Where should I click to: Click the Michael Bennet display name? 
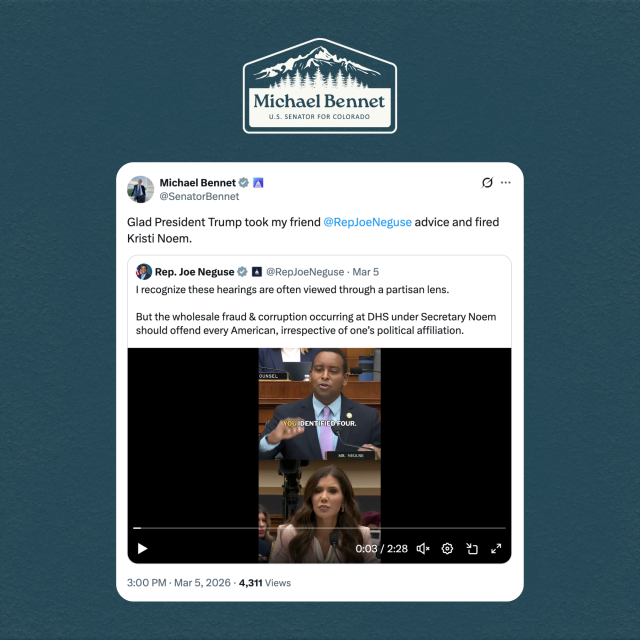pos(198,182)
